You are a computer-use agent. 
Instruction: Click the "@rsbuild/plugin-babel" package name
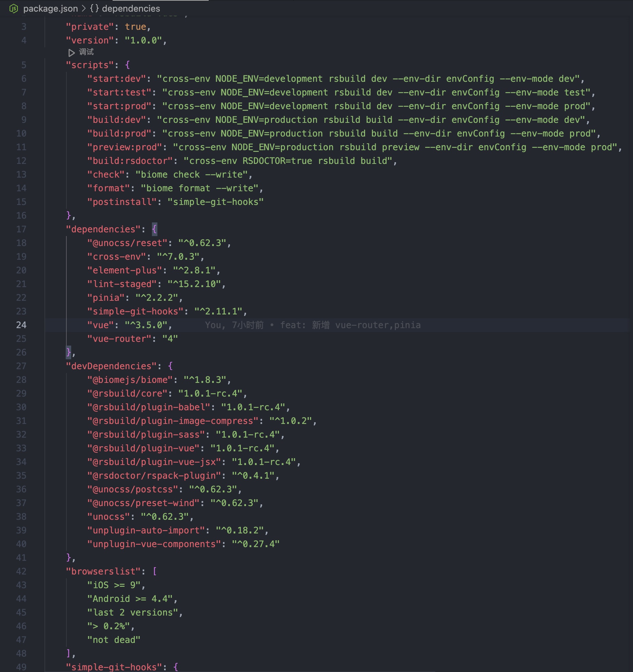(149, 407)
